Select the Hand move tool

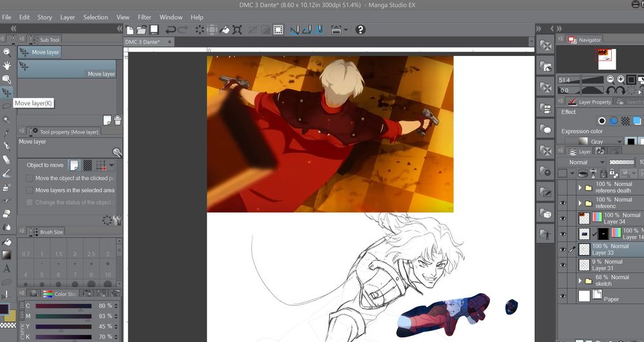[6, 65]
